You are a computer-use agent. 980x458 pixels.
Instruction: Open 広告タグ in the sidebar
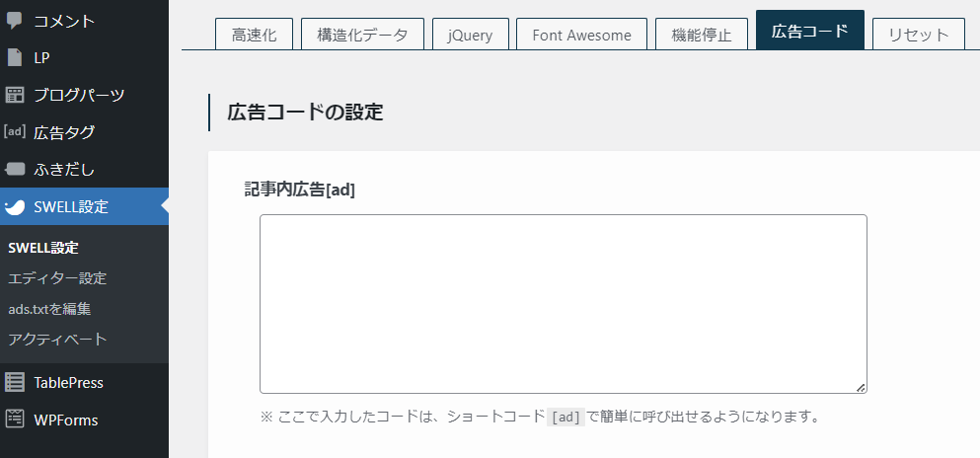84,132
